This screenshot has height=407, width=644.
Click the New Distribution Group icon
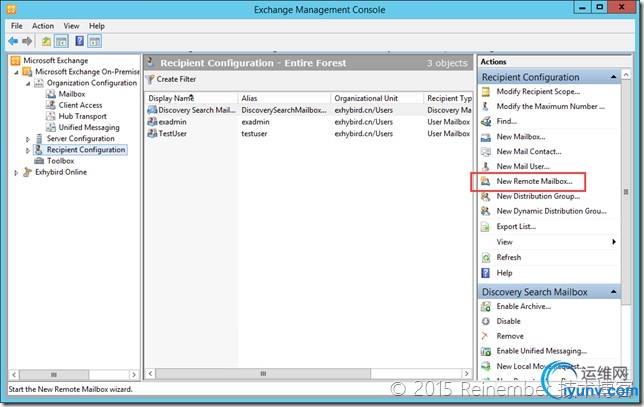click(486, 196)
